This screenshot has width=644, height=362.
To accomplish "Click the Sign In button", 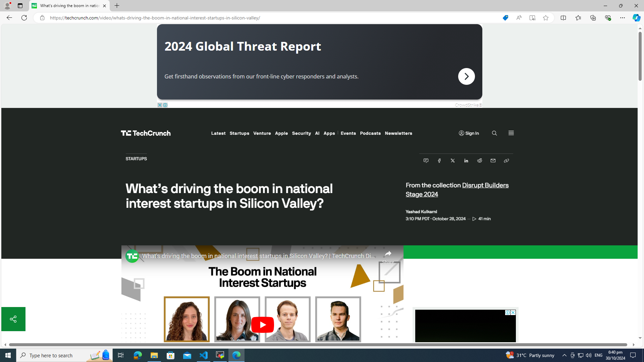I will pyautogui.click(x=469, y=133).
